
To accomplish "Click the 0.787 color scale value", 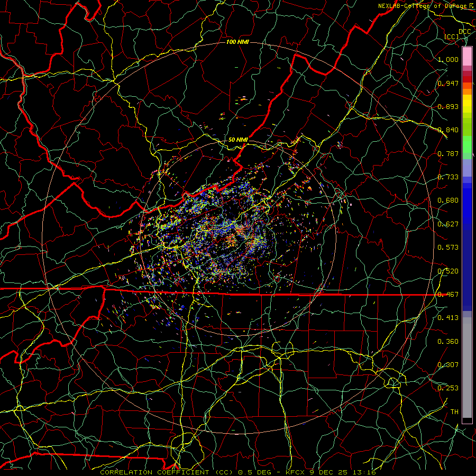I will (448, 153).
